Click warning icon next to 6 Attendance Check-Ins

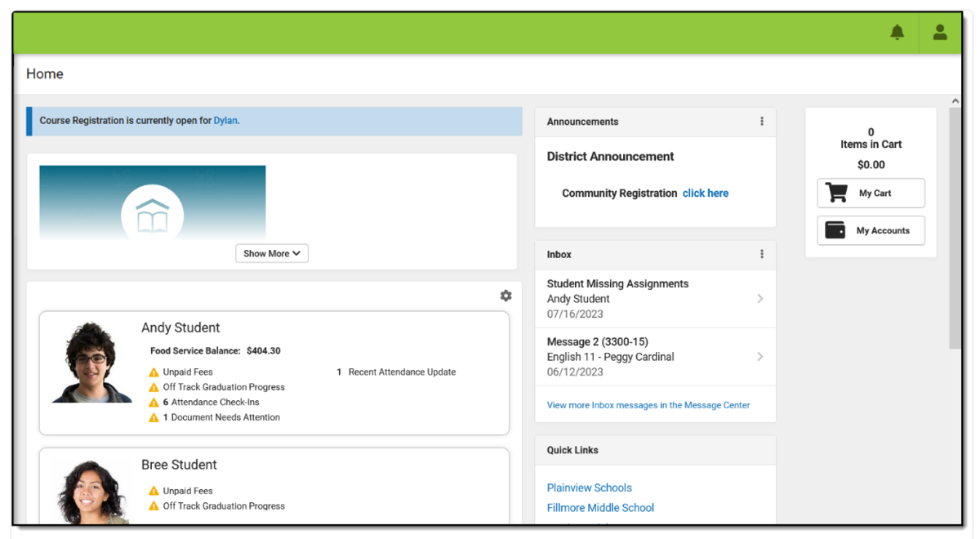tap(154, 403)
